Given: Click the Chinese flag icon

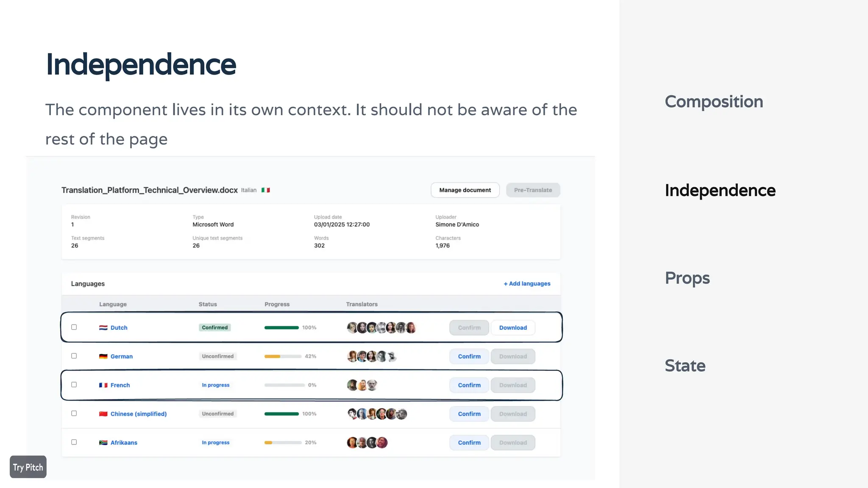Looking at the screenshot, I should coord(103,414).
